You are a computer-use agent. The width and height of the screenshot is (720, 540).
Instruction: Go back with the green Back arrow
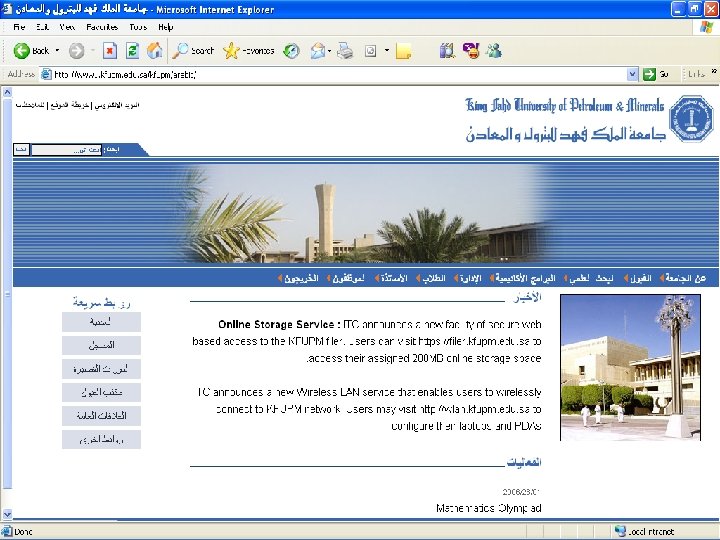[31, 51]
